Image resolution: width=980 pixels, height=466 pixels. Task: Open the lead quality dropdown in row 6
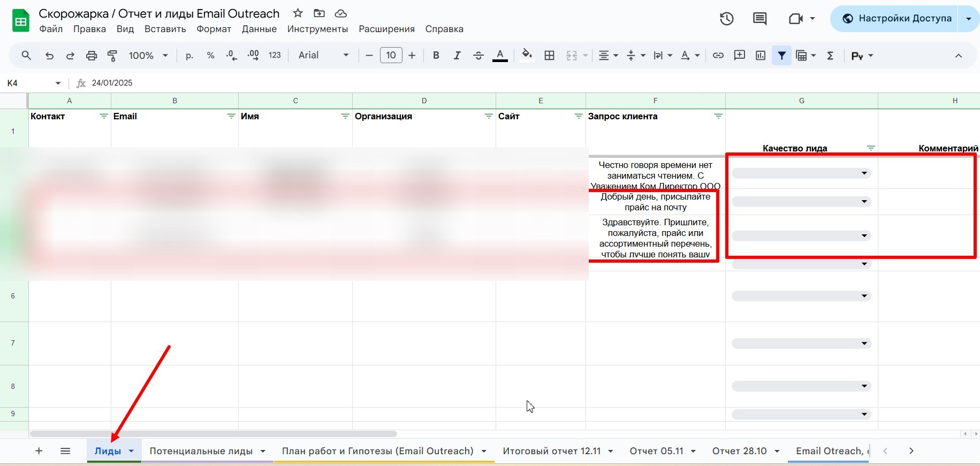click(x=801, y=296)
